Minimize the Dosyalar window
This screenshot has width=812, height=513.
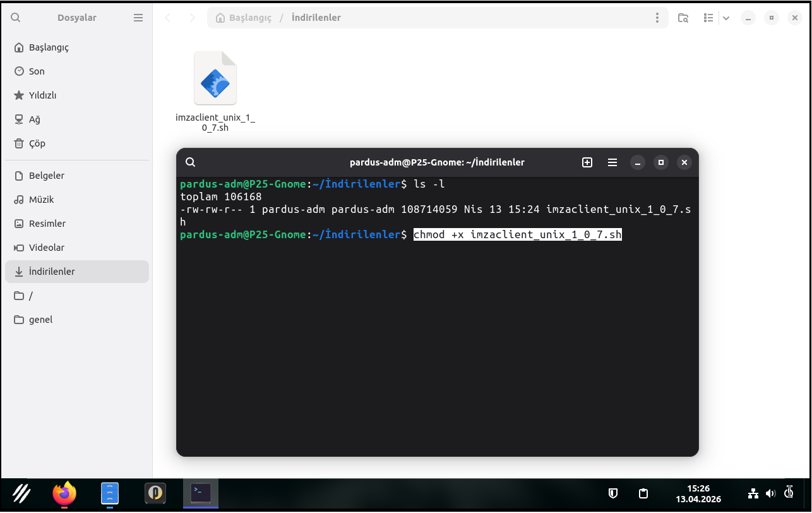(748, 18)
